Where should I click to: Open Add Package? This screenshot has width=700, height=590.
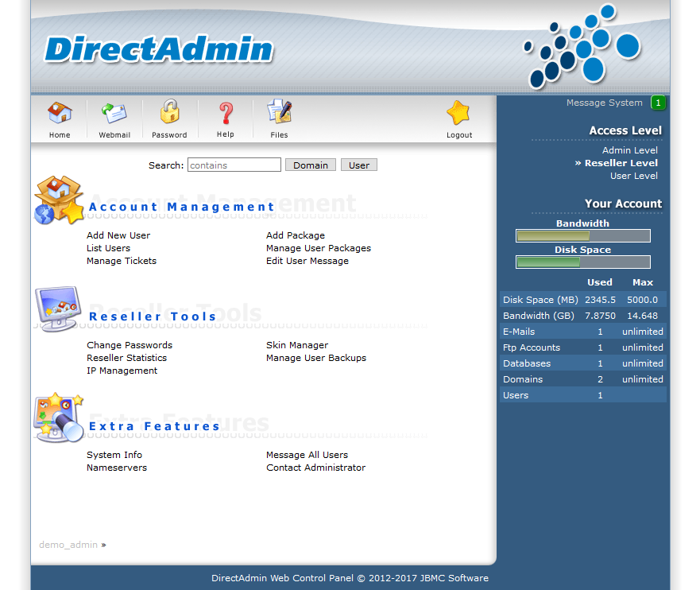click(x=296, y=235)
